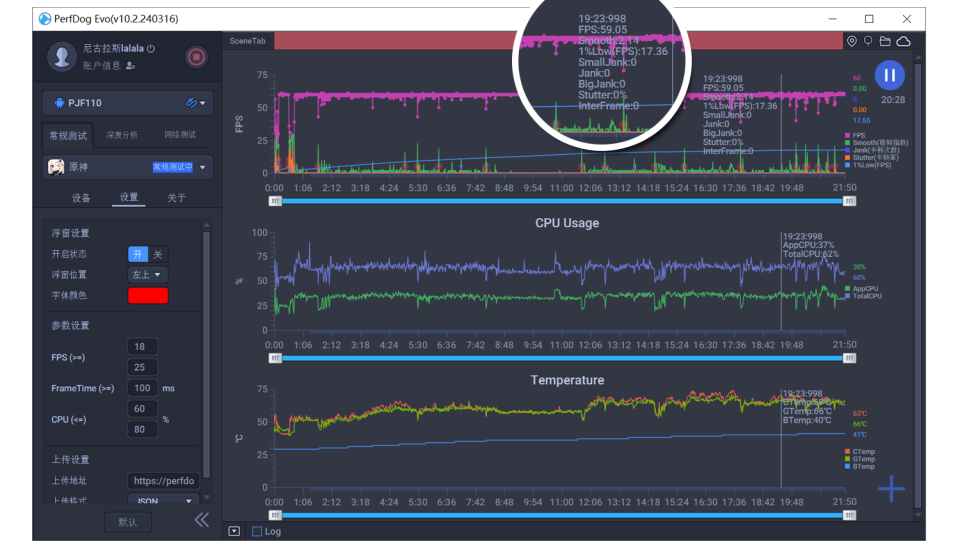Enable the Log checkbox
Image resolution: width=960 pixels, height=548 pixels.
point(257,531)
